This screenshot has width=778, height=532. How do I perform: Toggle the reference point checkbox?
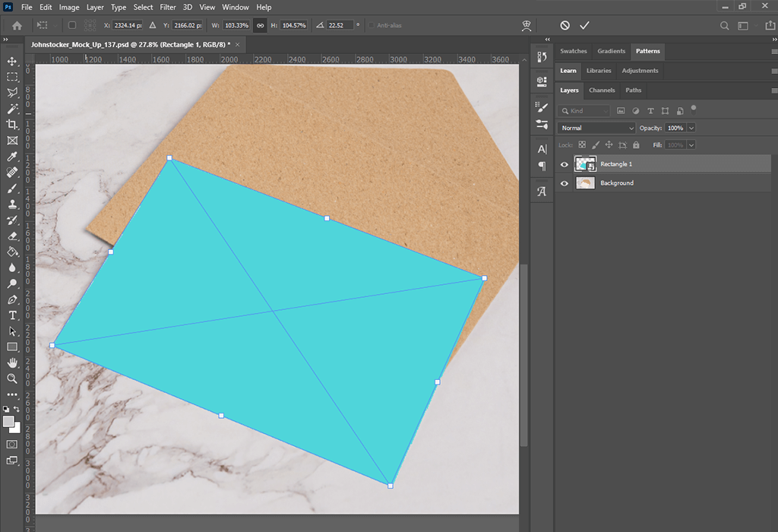[x=72, y=25]
